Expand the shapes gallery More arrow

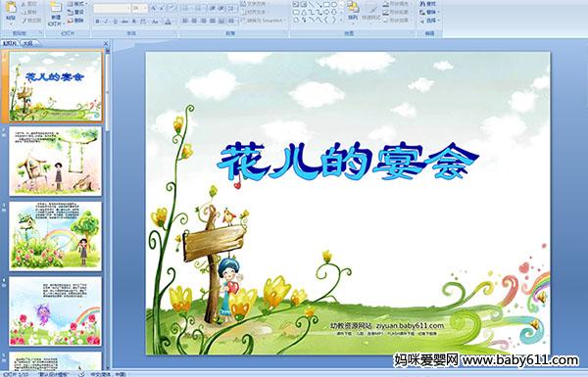tap(341, 20)
